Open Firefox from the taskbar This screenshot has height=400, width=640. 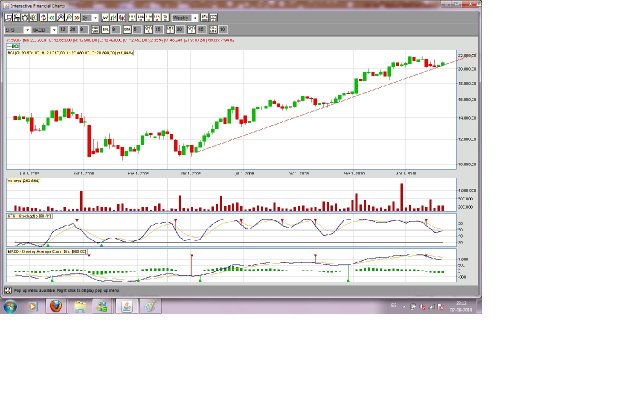[x=56, y=306]
